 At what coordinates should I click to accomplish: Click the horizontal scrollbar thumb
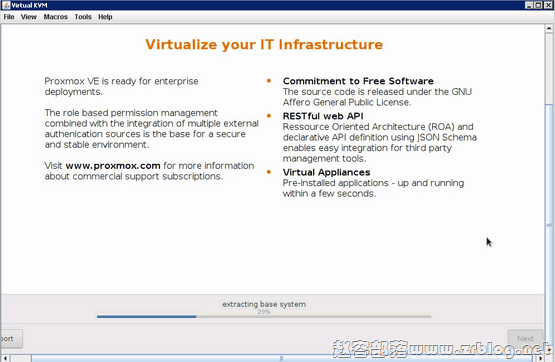[x=281, y=358]
